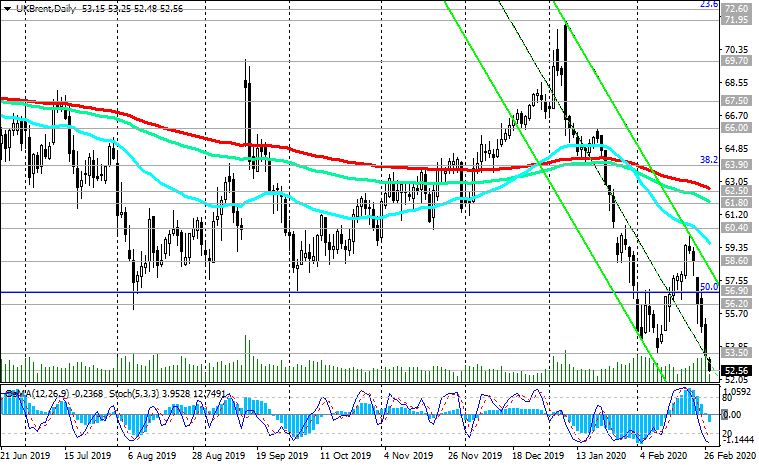Viewport: 759px width, 467px height.
Task: Click the -1.1444 indicator scale value
Action: (x=738, y=439)
